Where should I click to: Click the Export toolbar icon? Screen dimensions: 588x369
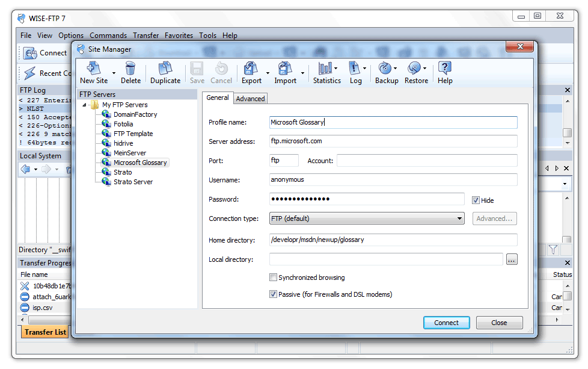pyautogui.click(x=251, y=68)
